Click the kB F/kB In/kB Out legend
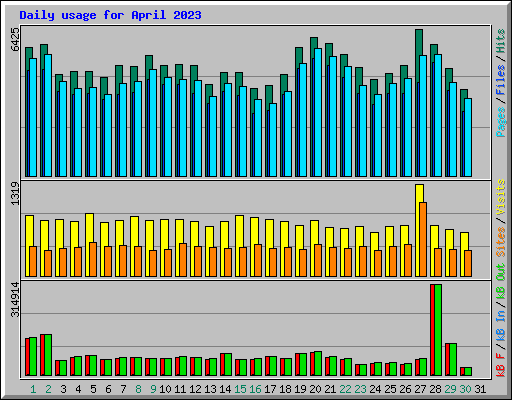Viewport: 512px width, 400px height. click(501, 320)
